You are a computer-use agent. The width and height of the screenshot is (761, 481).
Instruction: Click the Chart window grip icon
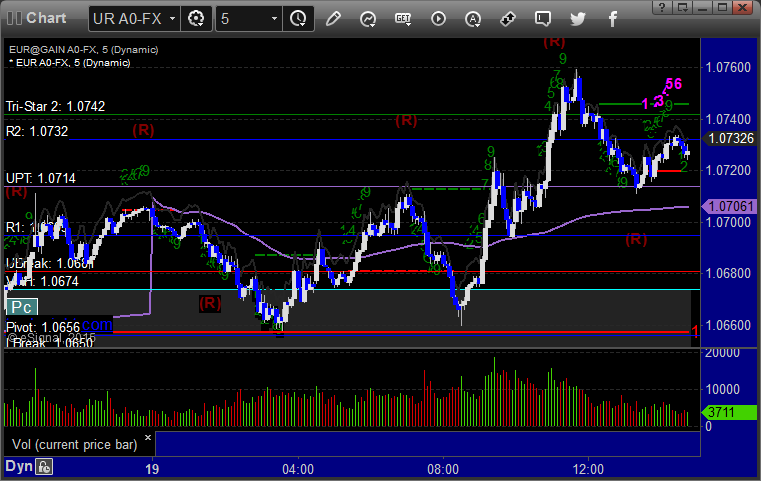point(15,18)
